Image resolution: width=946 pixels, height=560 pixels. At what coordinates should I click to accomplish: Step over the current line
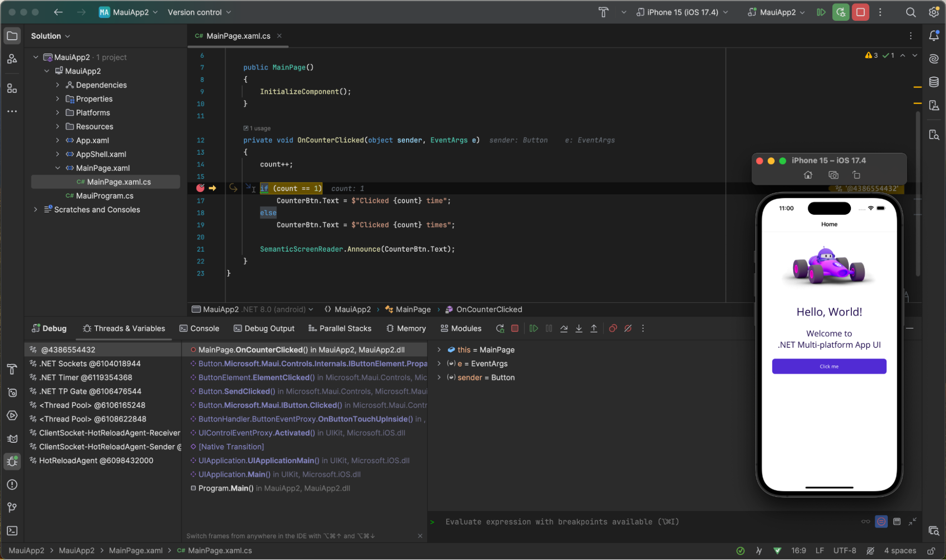564,328
